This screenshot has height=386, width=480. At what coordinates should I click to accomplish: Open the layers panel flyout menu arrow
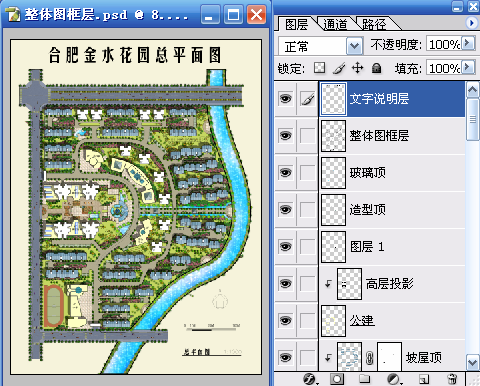point(471,23)
